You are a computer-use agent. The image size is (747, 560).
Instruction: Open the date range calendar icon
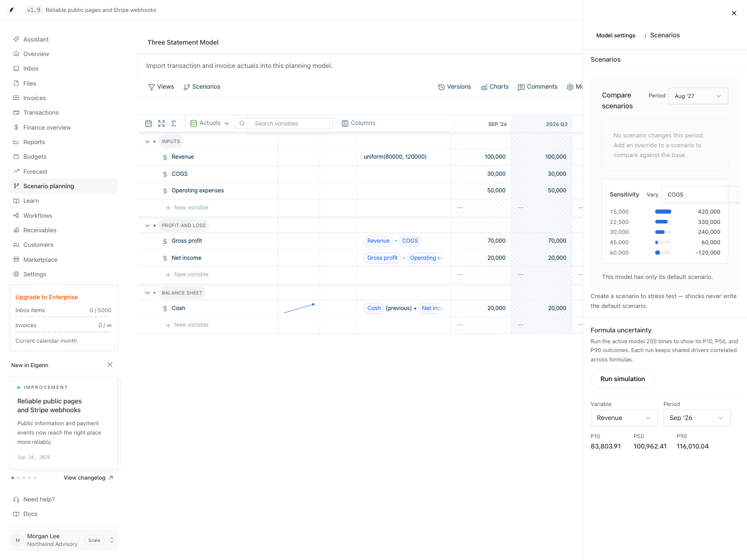tap(148, 123)
